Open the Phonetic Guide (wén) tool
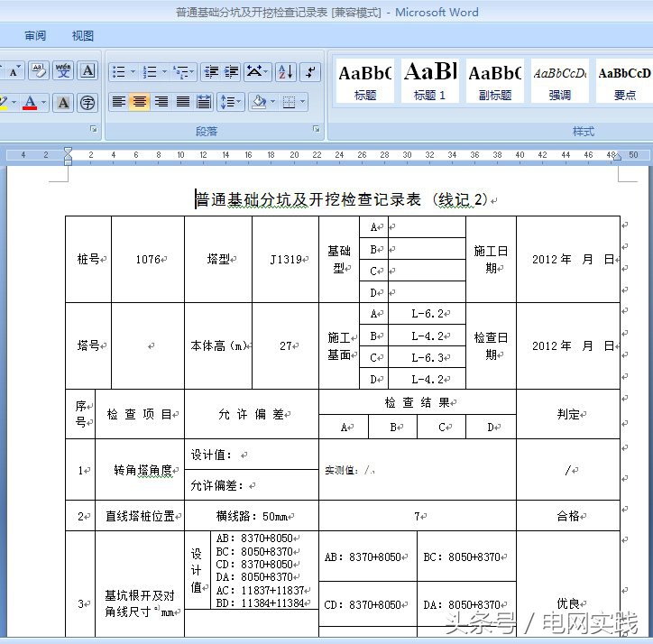653x644 pixels. tap(63, 71)
